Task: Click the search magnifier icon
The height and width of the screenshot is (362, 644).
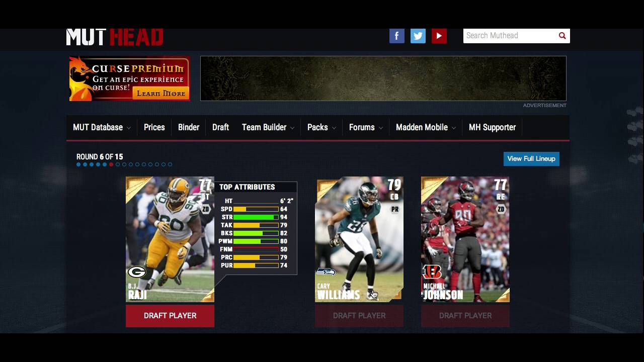Action: pos(562,36)
